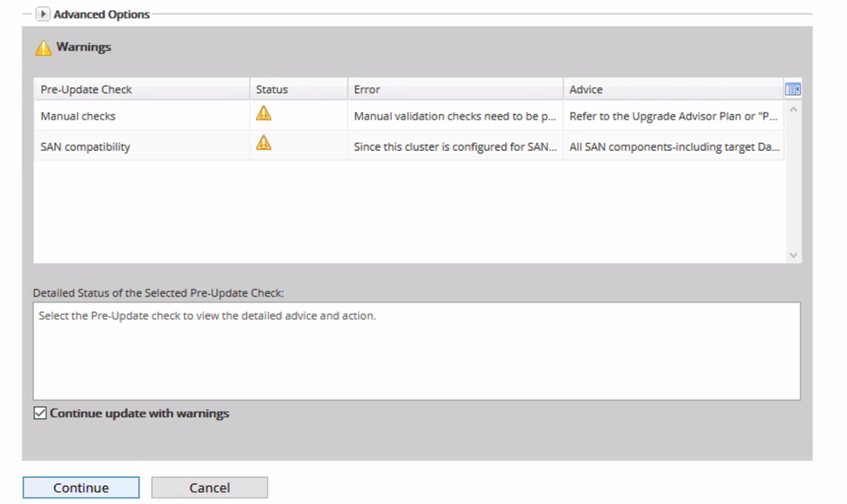Click the yellow Warnings triangle icon
This screenshot has width=847, height=504.
43,47
